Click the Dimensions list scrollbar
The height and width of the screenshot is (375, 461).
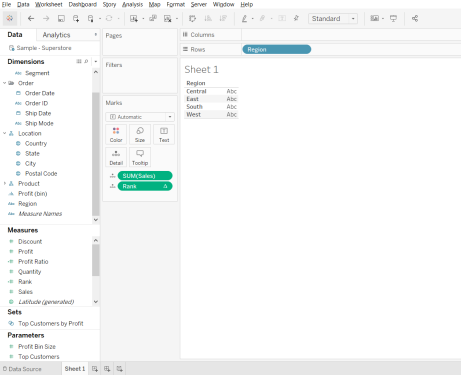(96, 154)
